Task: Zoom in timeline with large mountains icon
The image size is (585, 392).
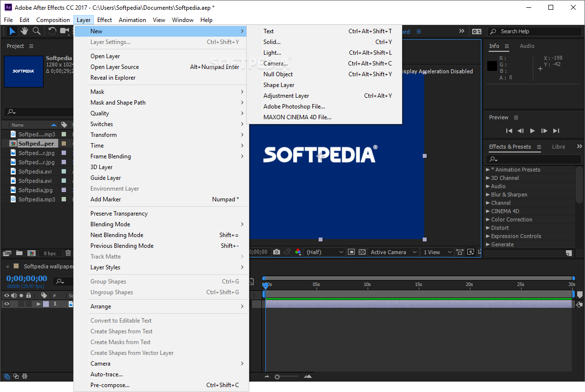Action: point(308,376)
